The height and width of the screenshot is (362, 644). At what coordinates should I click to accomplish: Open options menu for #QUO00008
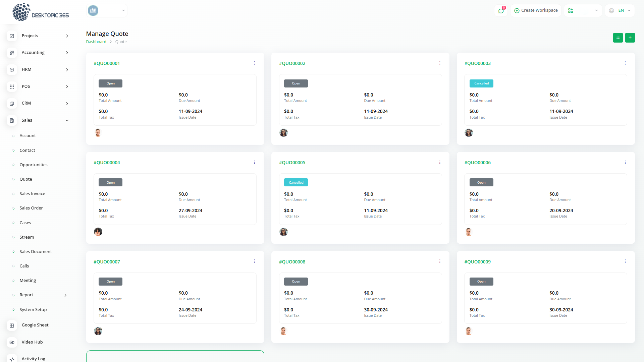[x=440, y=261]
